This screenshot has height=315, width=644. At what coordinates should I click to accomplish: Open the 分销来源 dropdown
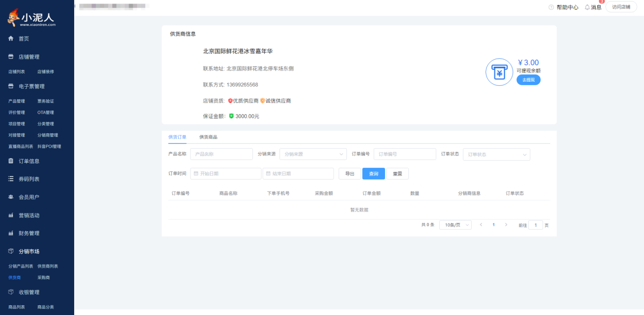coord(313,154)
